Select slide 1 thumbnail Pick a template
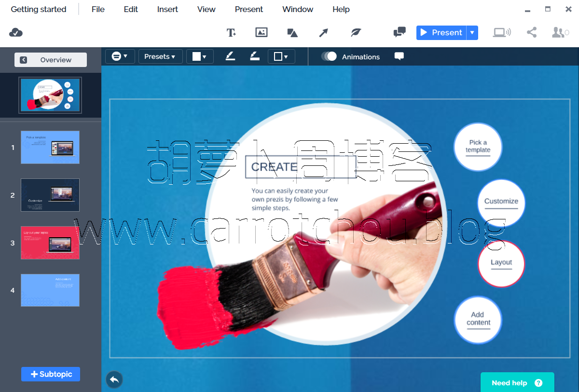This screenshot has height=392, width=579. click(x=50, y=148)
